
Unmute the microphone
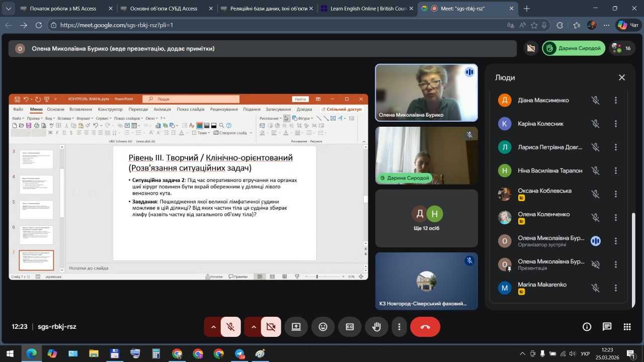coord(230,327)
